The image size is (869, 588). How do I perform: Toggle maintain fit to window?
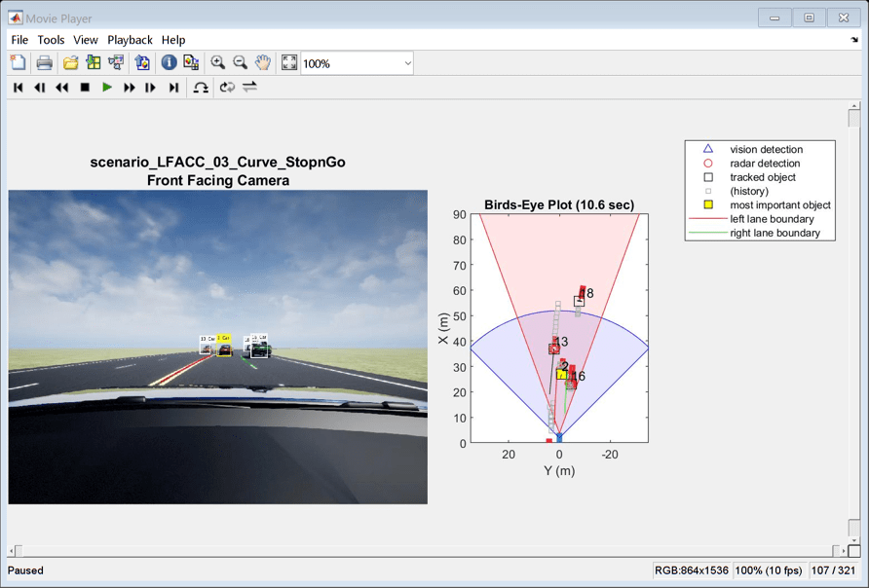(289, 63)
